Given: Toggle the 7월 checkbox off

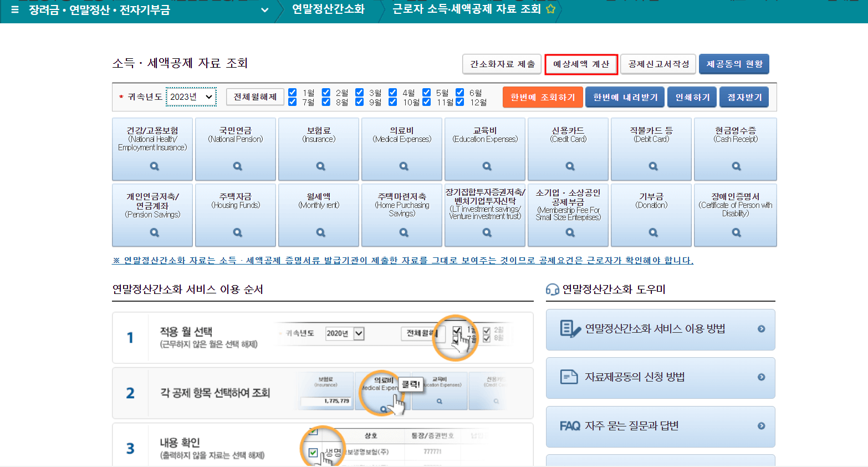Looking at the screenshot, I should (x=292, y=101).
